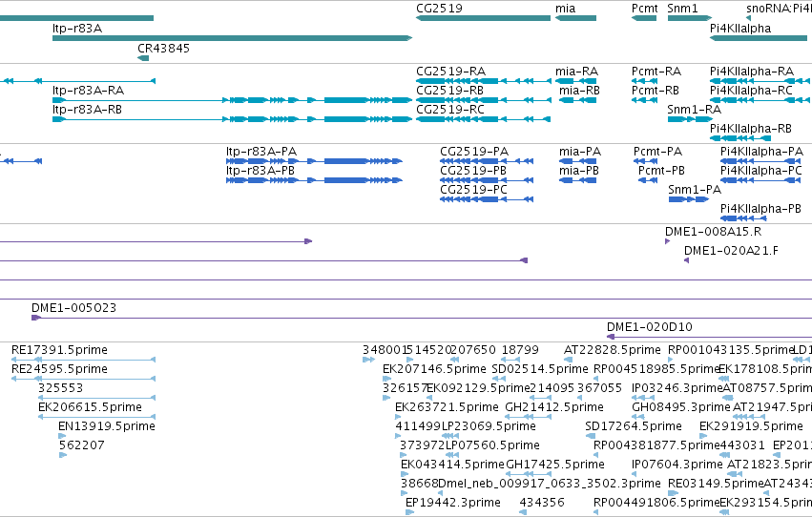
Task: Click the Pi4KIIalpha-PC protein label
Action: click(x=760, y=170)
